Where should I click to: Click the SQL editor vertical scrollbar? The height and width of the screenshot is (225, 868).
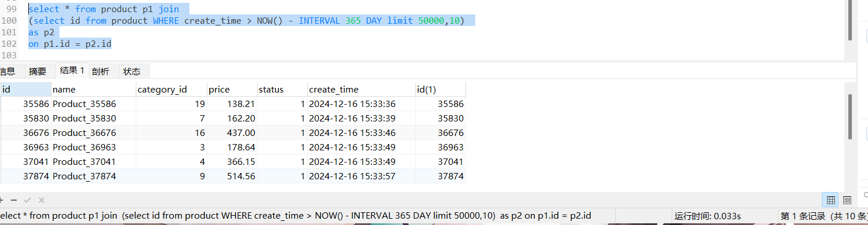coord(850,20)
